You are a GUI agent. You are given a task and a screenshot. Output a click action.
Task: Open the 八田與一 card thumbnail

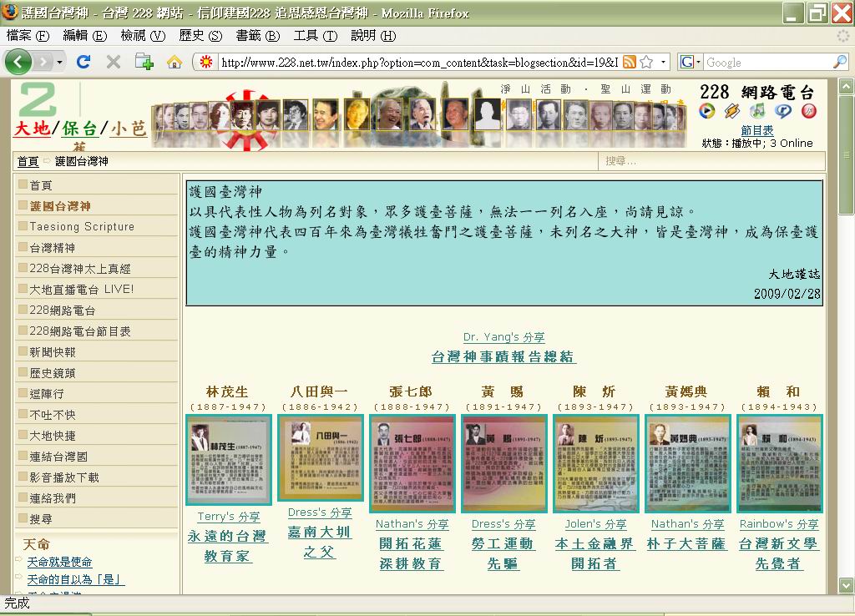[x=320, y=457]
